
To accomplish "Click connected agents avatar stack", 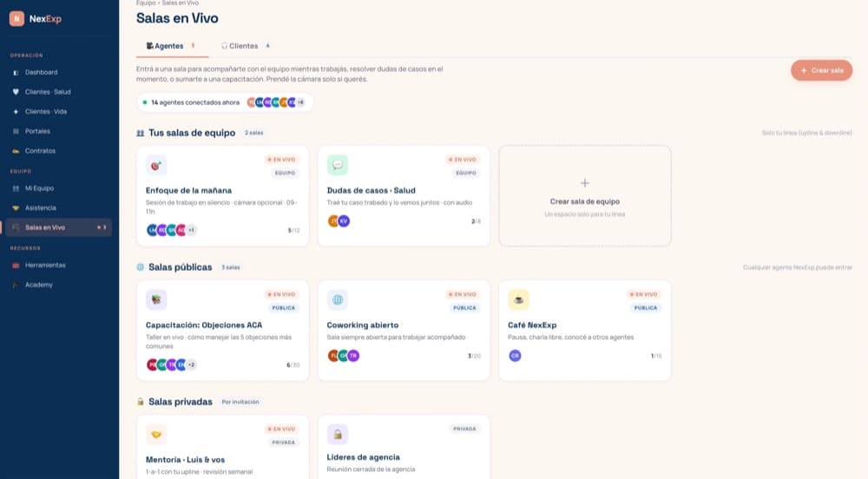I will pyautogui.click(x=276, y=102).
